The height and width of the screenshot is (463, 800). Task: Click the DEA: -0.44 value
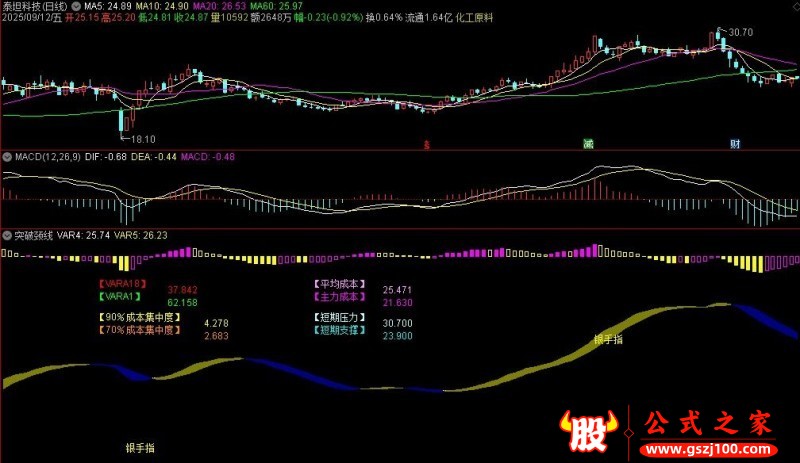tap(154, 157)
